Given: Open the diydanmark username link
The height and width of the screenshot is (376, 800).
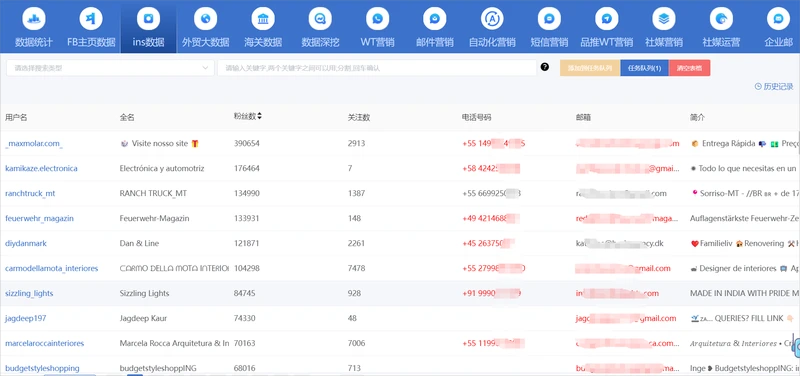Looking at the screenshot, I should [26, 243].
